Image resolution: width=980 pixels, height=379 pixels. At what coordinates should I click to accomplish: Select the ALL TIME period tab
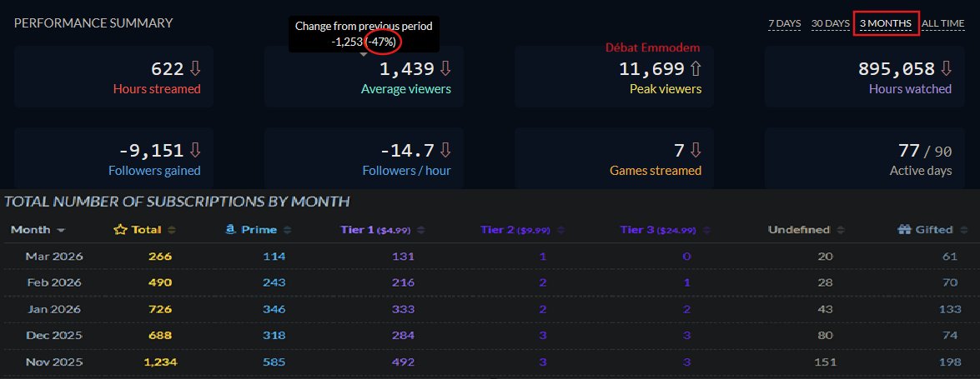pyautogui.click(x=943, y=23)
